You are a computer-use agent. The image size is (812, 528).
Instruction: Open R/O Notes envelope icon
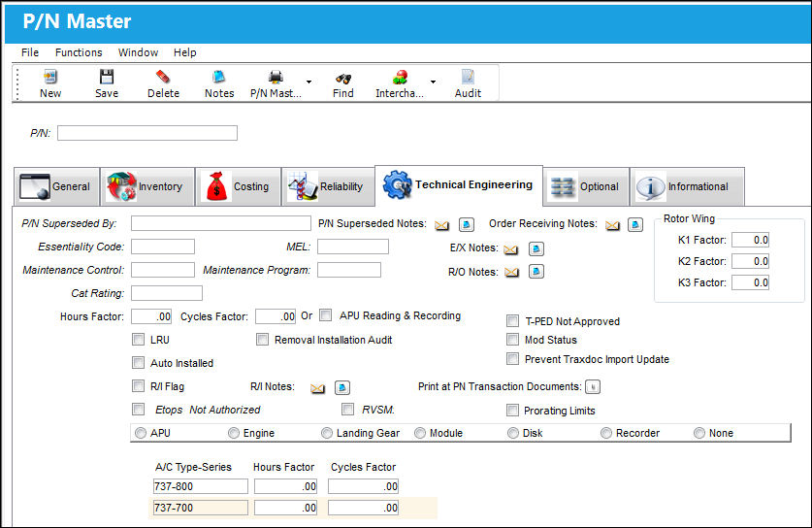511,273
